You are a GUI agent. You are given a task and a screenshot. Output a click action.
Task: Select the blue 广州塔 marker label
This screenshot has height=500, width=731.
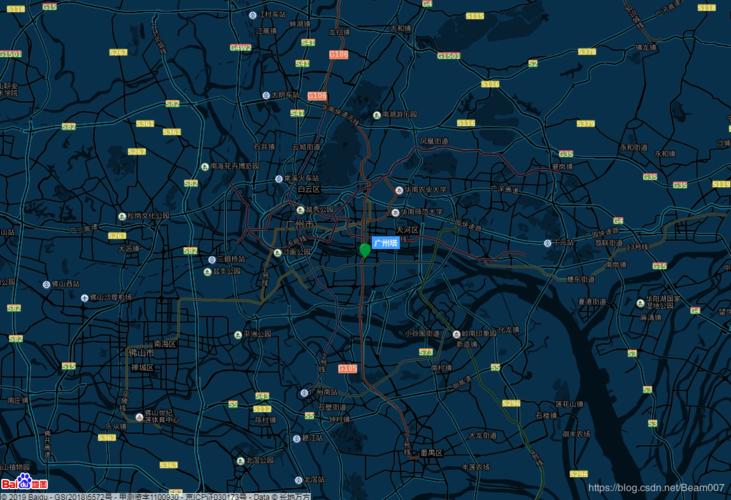click(x=386, y=243)
